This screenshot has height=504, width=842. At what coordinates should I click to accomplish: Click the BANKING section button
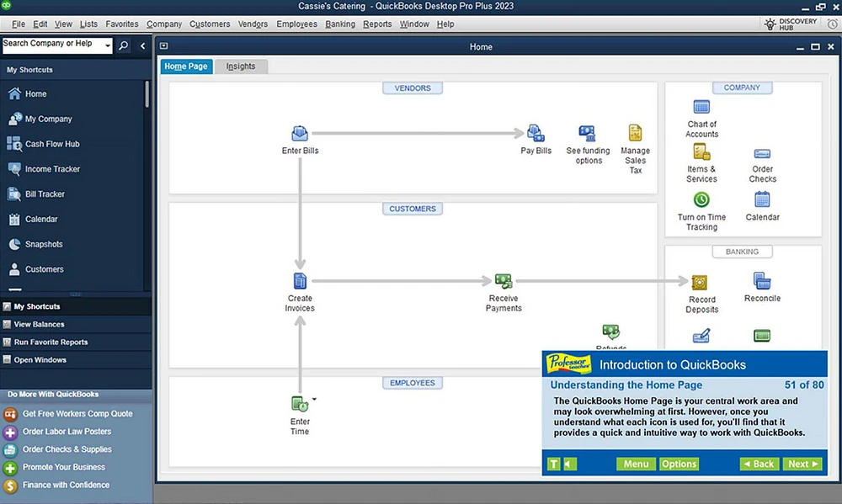tap(742, 252)
